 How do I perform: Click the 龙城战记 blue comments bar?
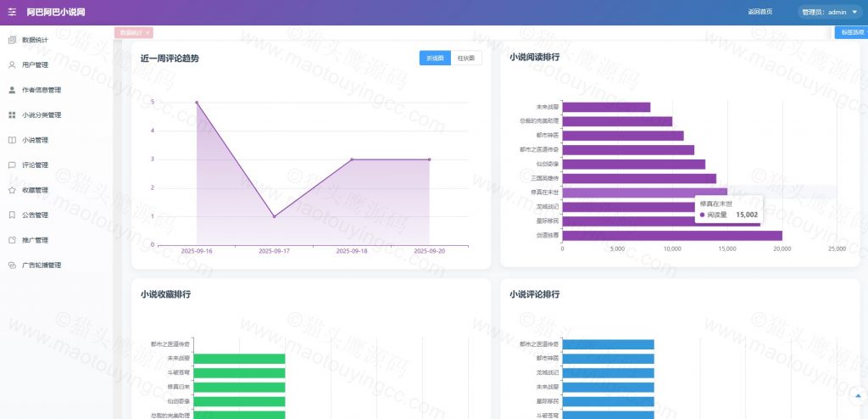pos(609,373)
